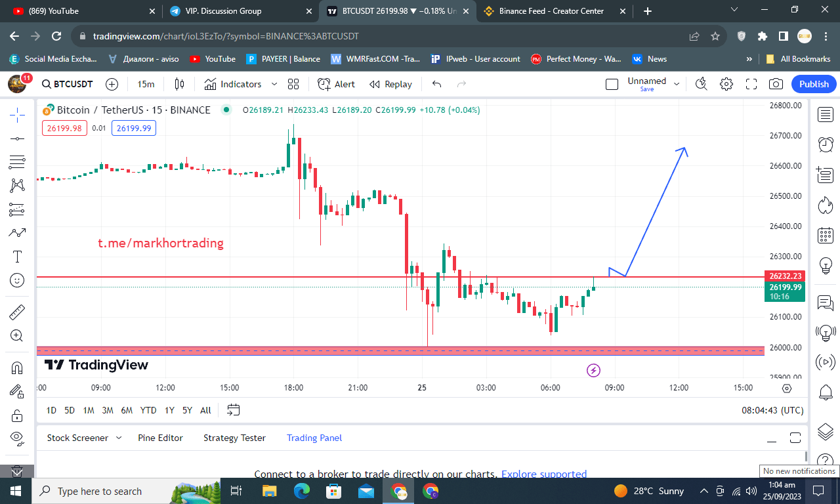Toggle magnet mode for drawings

coord(17,368)
